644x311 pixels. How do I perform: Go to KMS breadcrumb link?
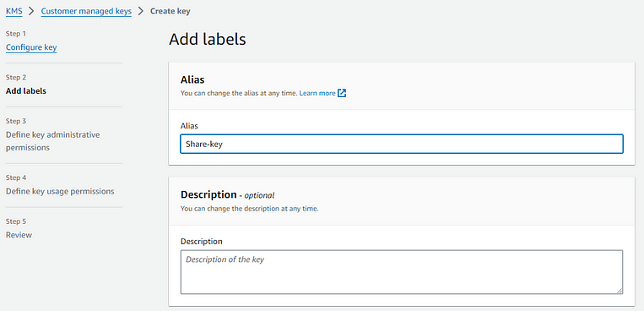click(x=14, y=11)
